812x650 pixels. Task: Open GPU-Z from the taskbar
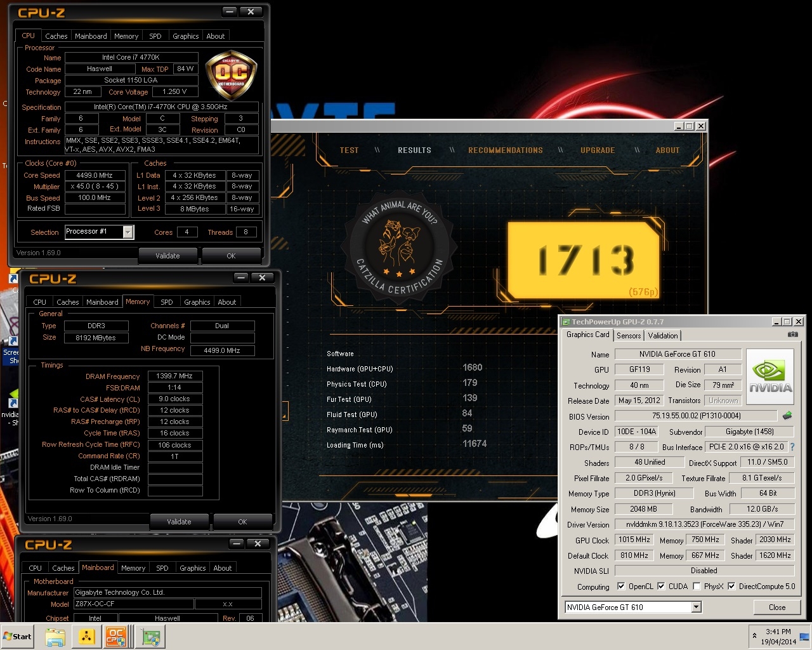click(x=151, y=637)
